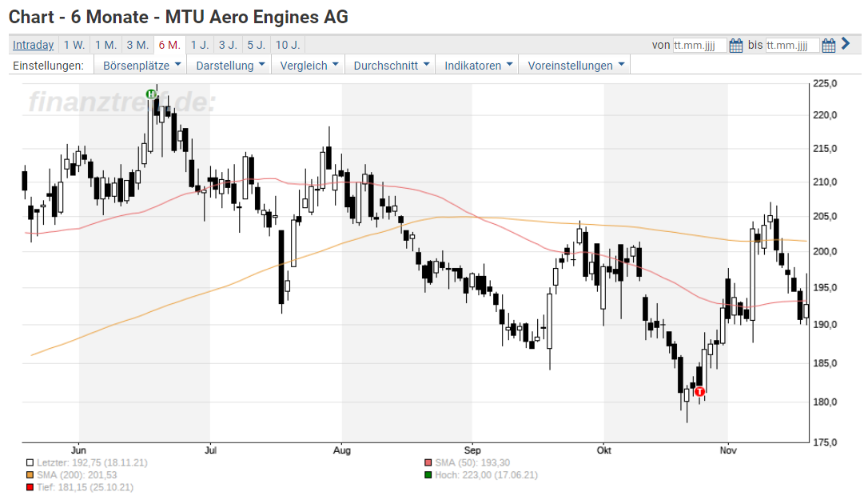This screenshot has height=504, width=868.
Task: Click the 'Jun' x-axis label
Action: pos(78,450)
